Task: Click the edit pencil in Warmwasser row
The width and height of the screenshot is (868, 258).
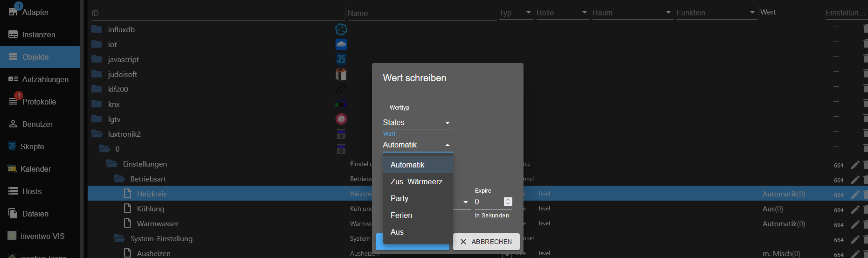Action: tap(855, 224)
